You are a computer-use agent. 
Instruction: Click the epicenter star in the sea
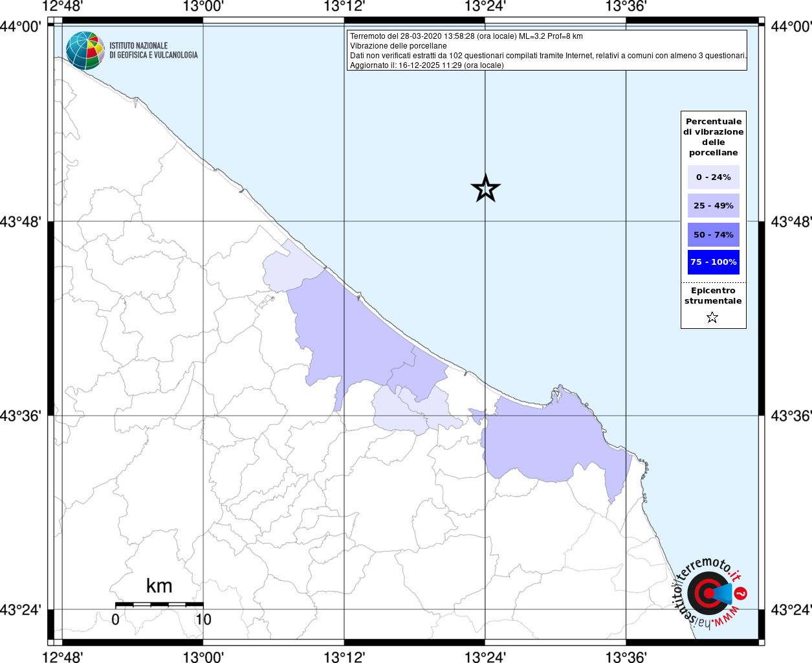(x=485, y=188)
